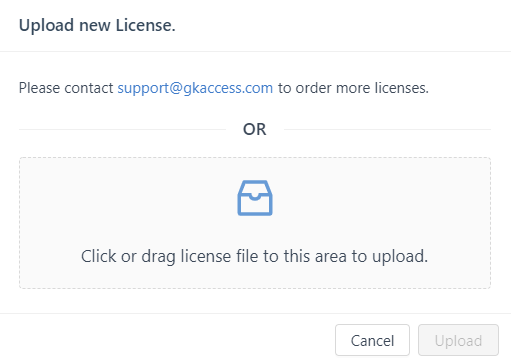Click the word 'License.' in the header
Screen dimensions: 511x363
[145, 25]
